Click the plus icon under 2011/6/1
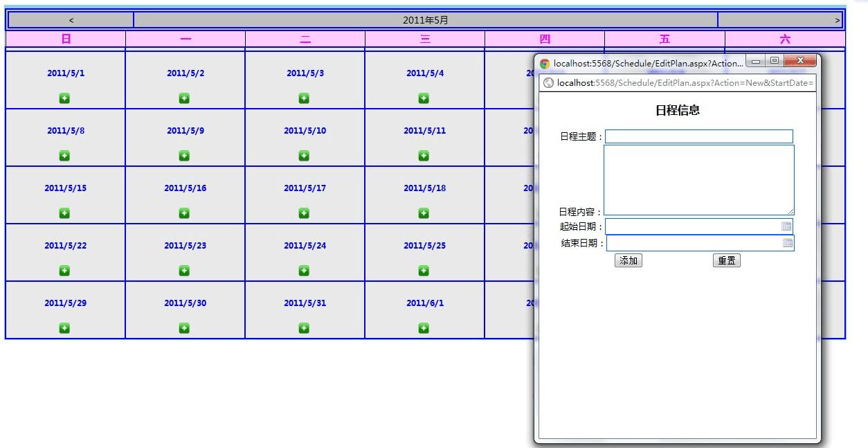868x448 pixels. click(x=424, y=328)
